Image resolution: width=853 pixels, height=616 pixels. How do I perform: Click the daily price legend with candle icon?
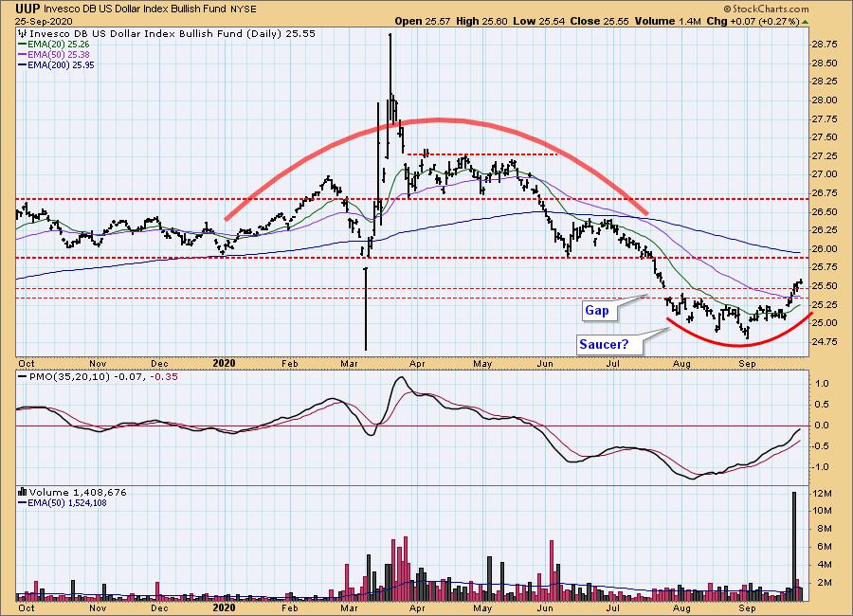(167, 34)
